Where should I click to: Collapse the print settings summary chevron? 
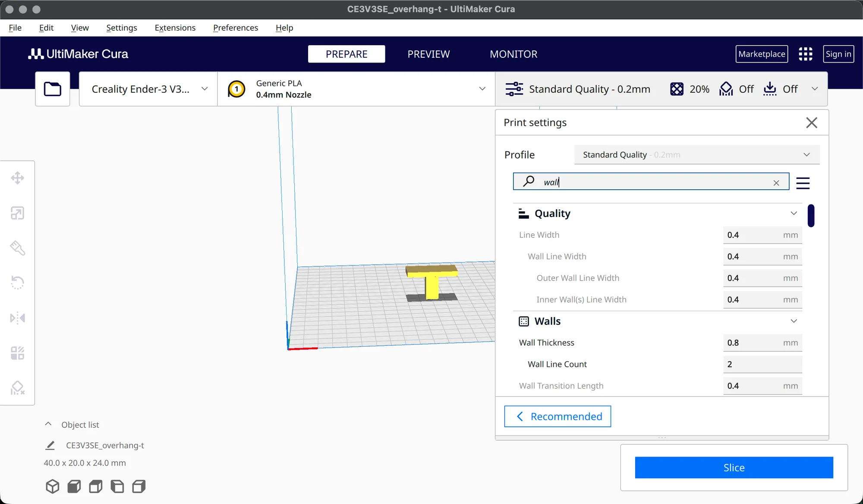click(815, 89)
